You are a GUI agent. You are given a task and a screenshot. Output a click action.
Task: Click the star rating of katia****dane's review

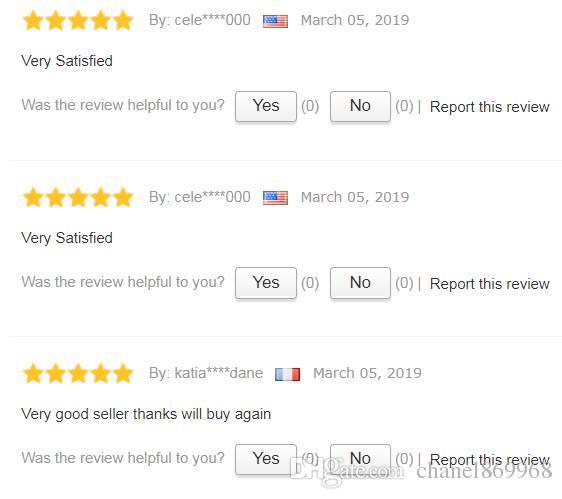pyautogui.click(x=78, y=373)
